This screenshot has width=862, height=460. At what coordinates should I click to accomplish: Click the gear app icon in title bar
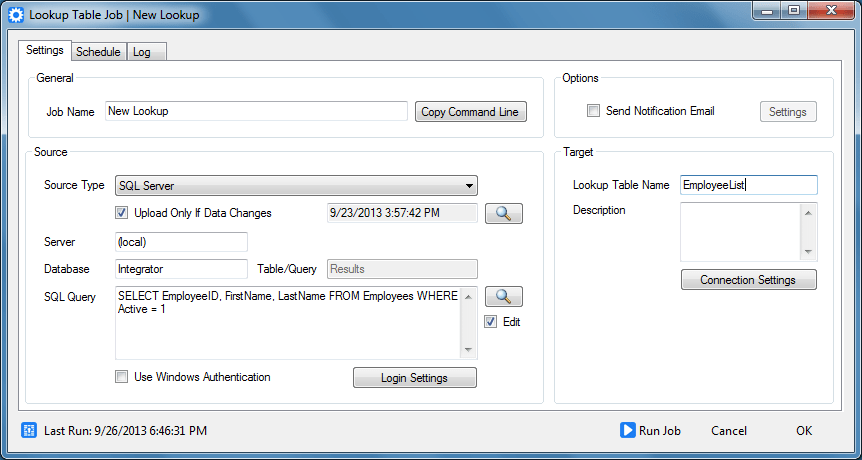click(16, 14)
